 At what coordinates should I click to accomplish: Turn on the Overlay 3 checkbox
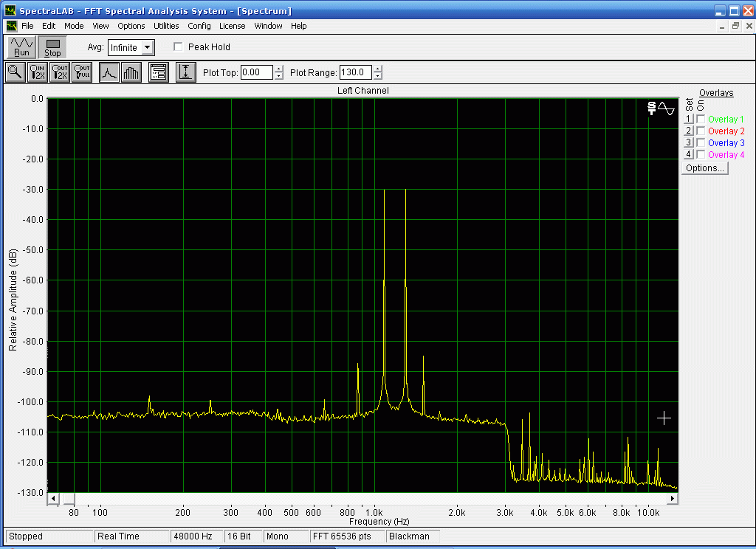pos(701,143)
